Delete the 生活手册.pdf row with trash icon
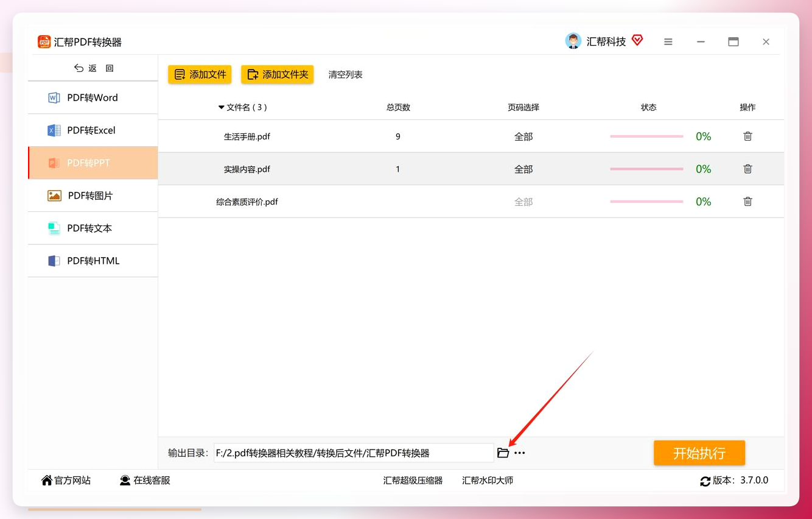This screenshot has width=812, height=519. pos(747,136)
